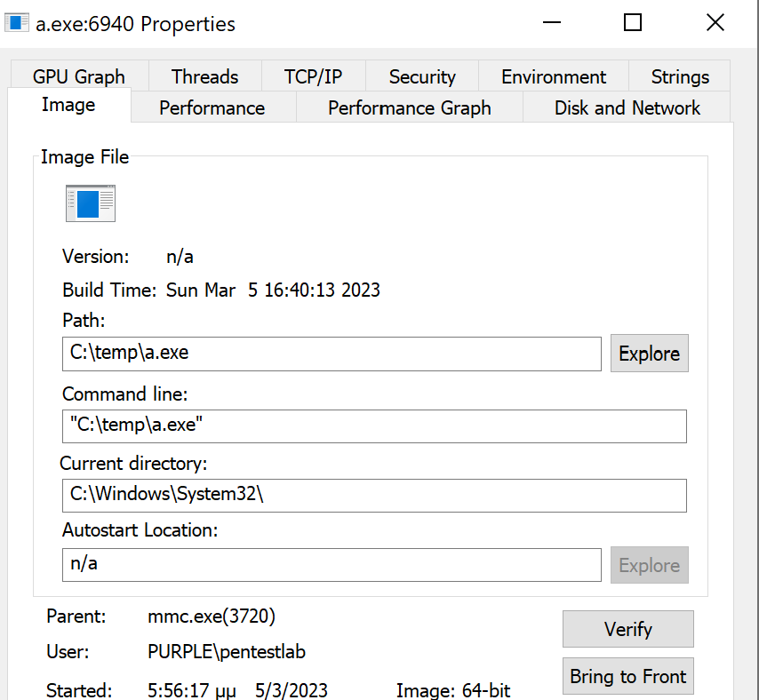Click the Verify button
Viewport: 759px width, 700px height.
(x=627, y=629)
